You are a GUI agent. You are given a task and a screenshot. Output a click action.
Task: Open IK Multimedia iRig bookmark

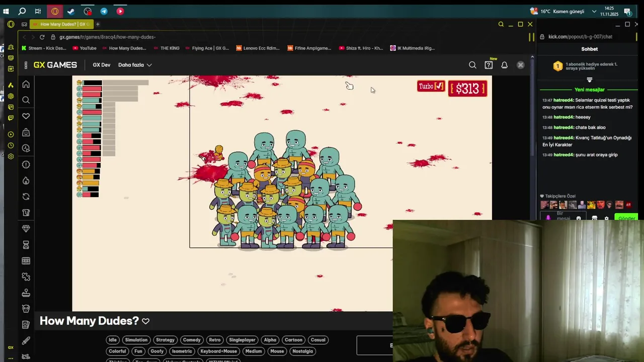(x=412, y=48)
